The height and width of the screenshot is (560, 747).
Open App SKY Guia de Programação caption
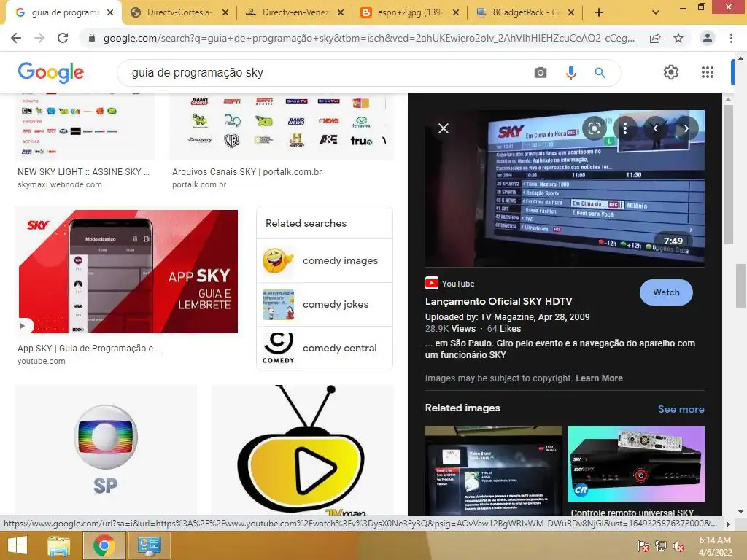pos(90,349)
